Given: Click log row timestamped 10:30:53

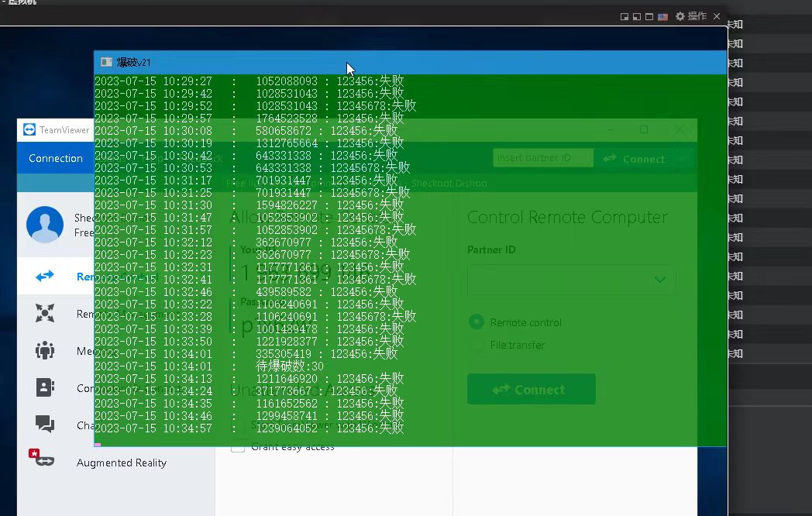Looking at the screenshot, I should (252, 168).
